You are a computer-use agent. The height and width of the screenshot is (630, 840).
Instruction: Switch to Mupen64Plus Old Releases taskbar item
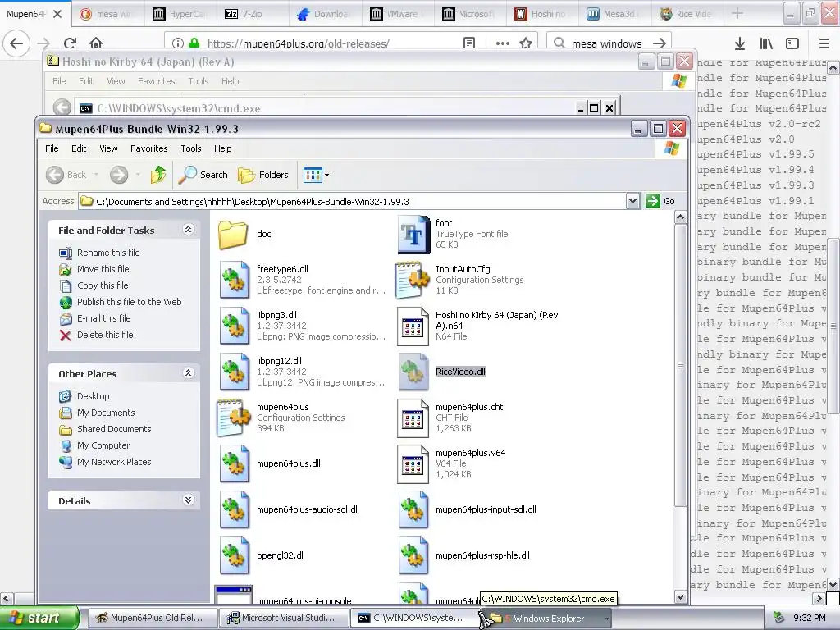[x=152, y=618]
